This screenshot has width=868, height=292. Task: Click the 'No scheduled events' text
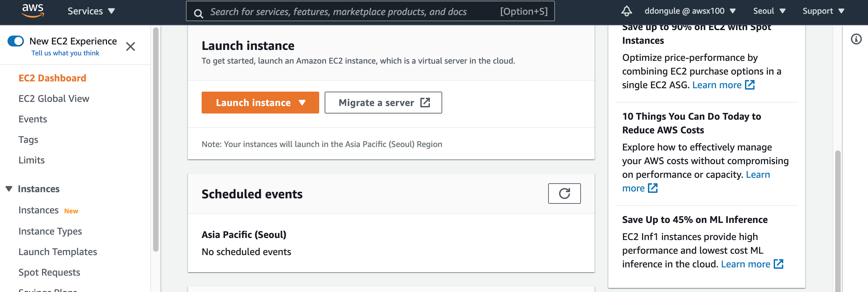coord(246,252)
